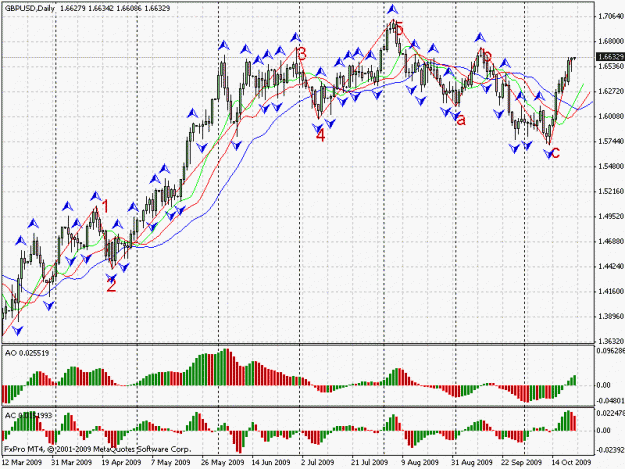Click the down fractal arrow beside wave label 2

point(111,277)
